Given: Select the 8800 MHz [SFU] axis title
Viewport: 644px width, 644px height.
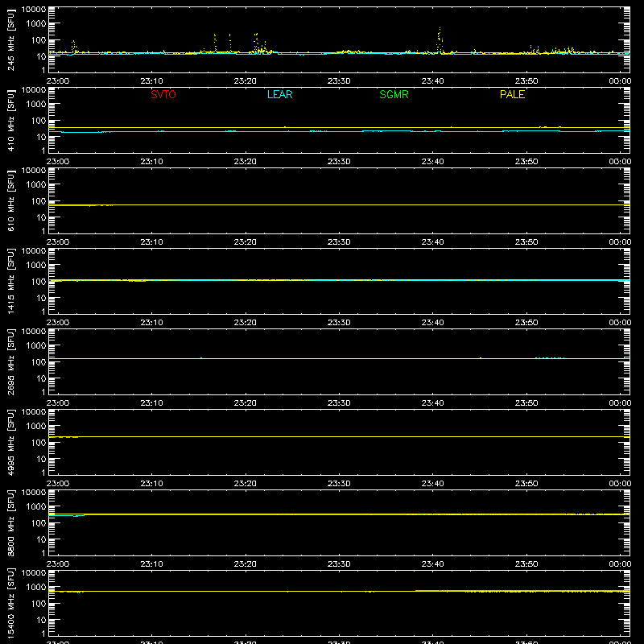Looking at the screenshot, I should click(x=10, y=522).
